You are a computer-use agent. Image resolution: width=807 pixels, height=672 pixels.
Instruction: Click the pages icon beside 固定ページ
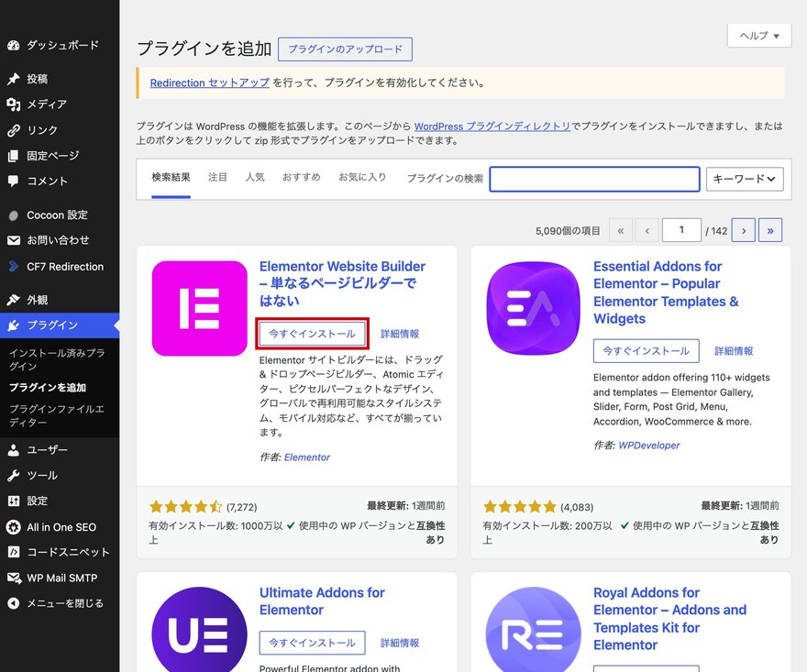(14, 155)
